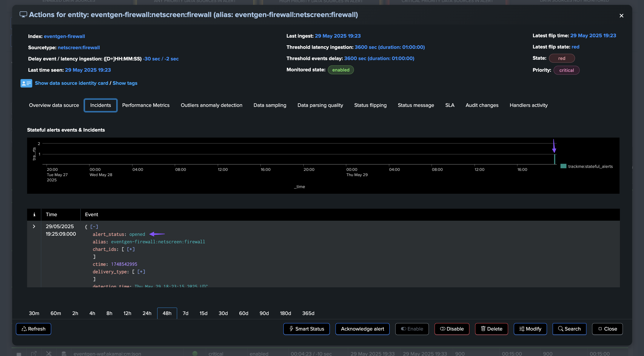The width and height of the screenshot is (644, 356).
Task: Click the Smart Status lightning button
Action: point(306,329)
